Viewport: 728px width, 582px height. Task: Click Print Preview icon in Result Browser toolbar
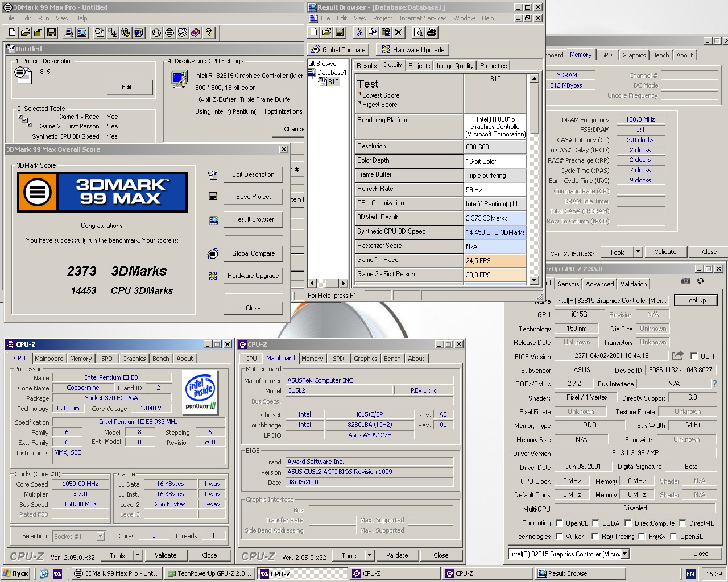pos(419,32)
